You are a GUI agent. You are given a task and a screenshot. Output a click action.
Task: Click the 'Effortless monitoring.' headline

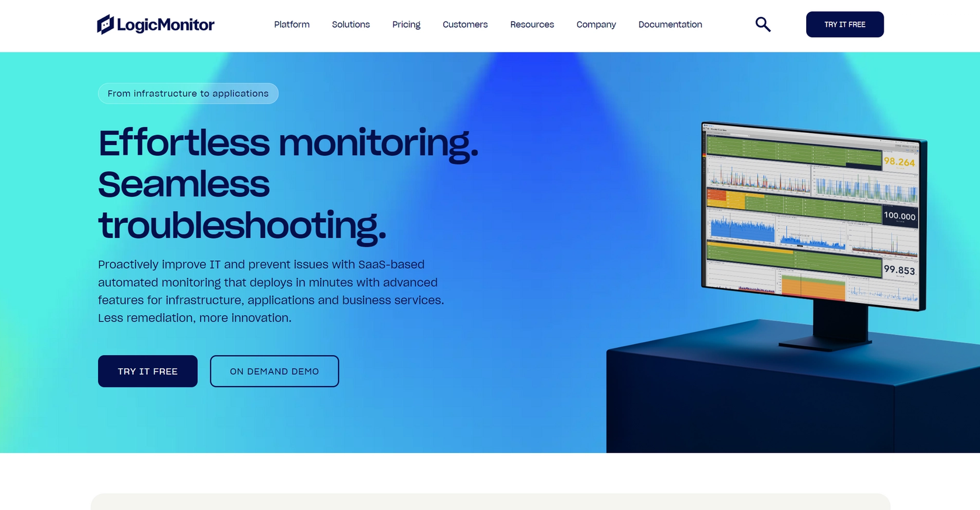(288, 143)
